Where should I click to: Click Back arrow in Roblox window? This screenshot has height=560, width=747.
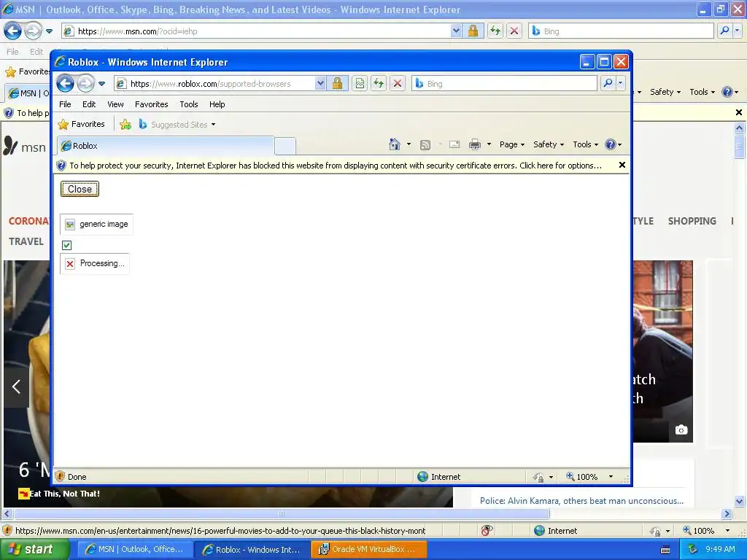[65, 84]
